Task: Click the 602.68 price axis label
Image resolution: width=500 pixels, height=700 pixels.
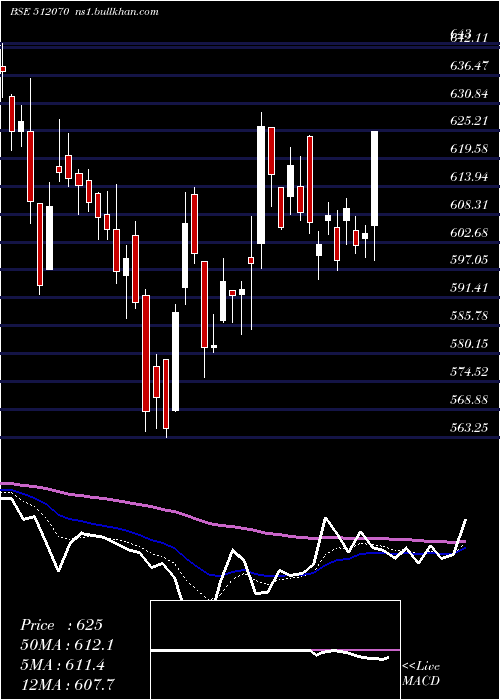Action: [469, 233]
